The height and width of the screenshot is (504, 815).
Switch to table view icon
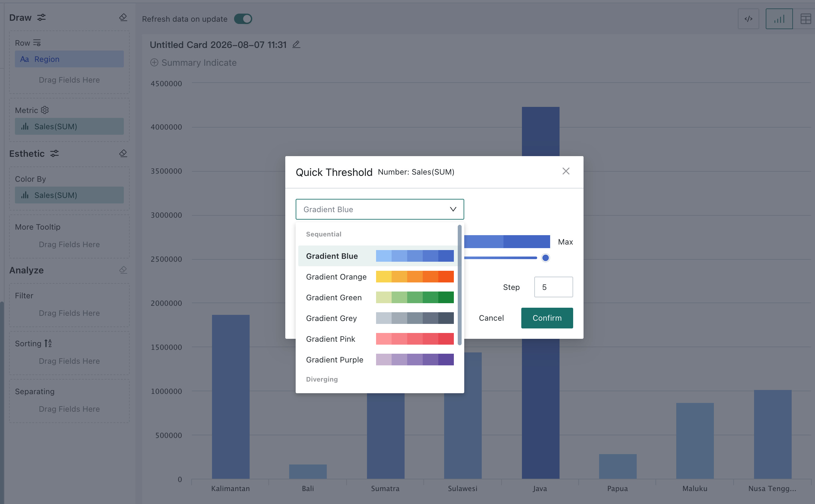coord(806,19)
